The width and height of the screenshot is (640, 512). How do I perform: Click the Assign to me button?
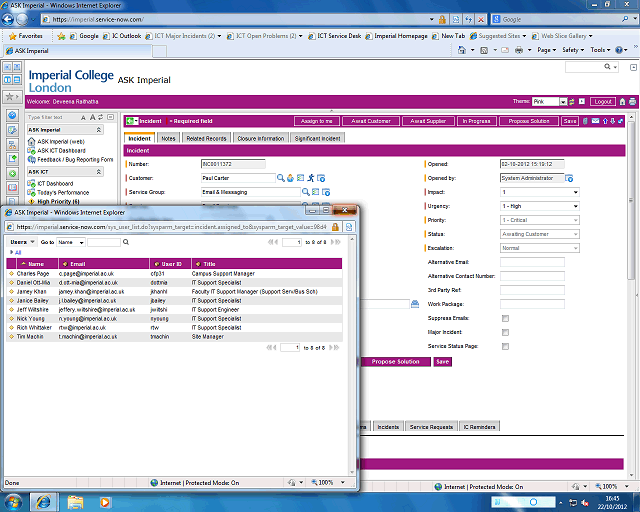coord(317,121)
